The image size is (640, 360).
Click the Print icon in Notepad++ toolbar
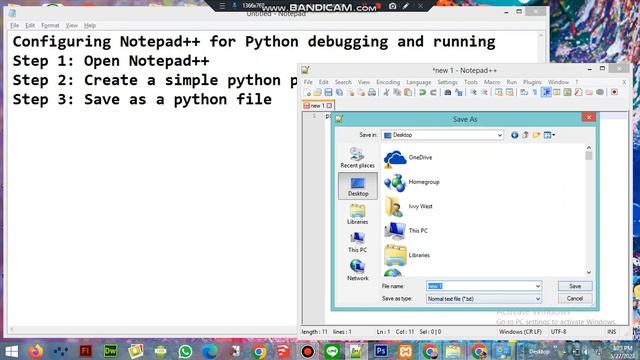click(371, 93)
